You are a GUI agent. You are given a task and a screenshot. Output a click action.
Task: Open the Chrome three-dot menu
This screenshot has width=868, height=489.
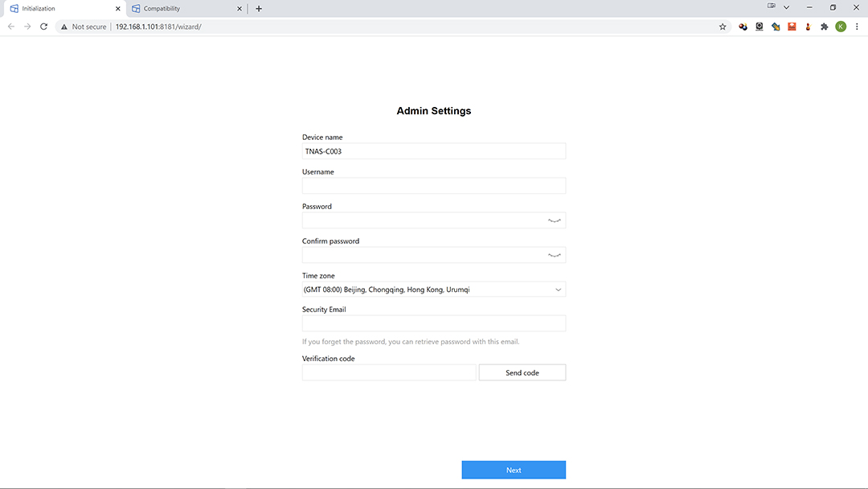[x=857, y=27]
